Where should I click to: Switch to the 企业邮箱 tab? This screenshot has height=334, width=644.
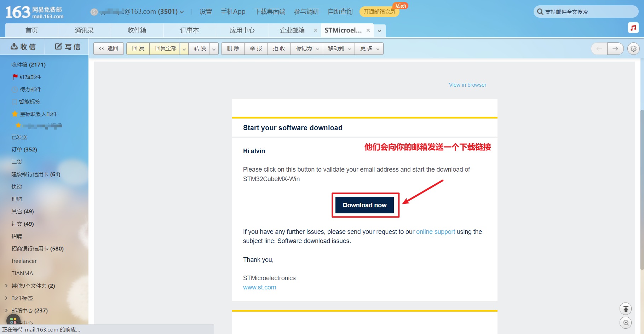tap(292, 30)
